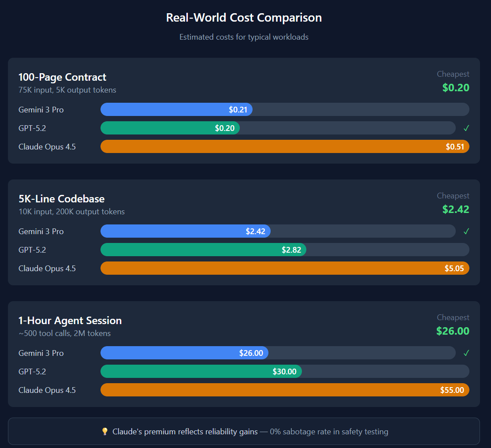Click the Cheapest label in the 1-Hour Agent Session card
491x448 pixels.
pos(453,317)
